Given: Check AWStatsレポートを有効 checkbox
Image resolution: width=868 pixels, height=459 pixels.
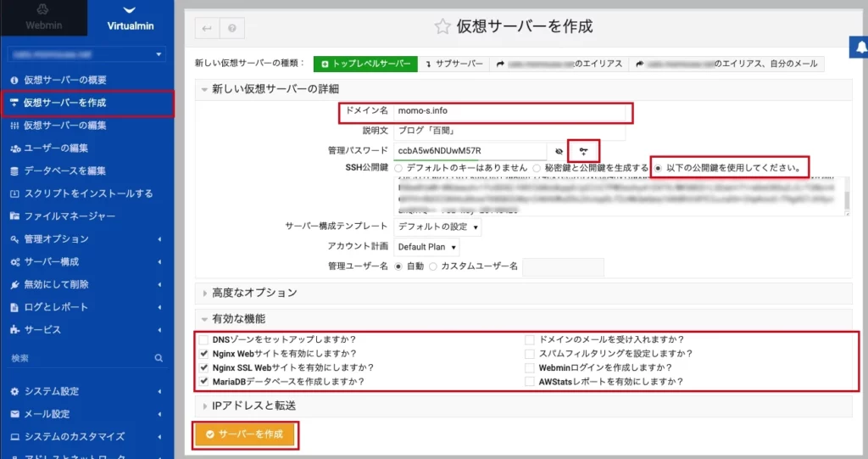Looking at the screenshot, I should [x=530, y=382].
